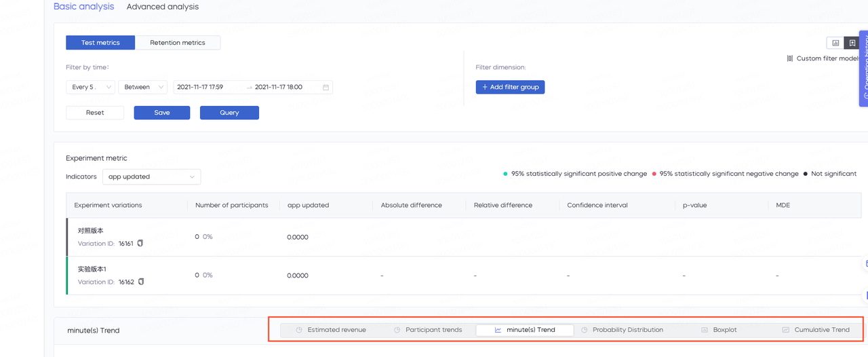Click the Experiment metric heading
The width and height of the screenshot is (868, 357).
click(96, 158)
